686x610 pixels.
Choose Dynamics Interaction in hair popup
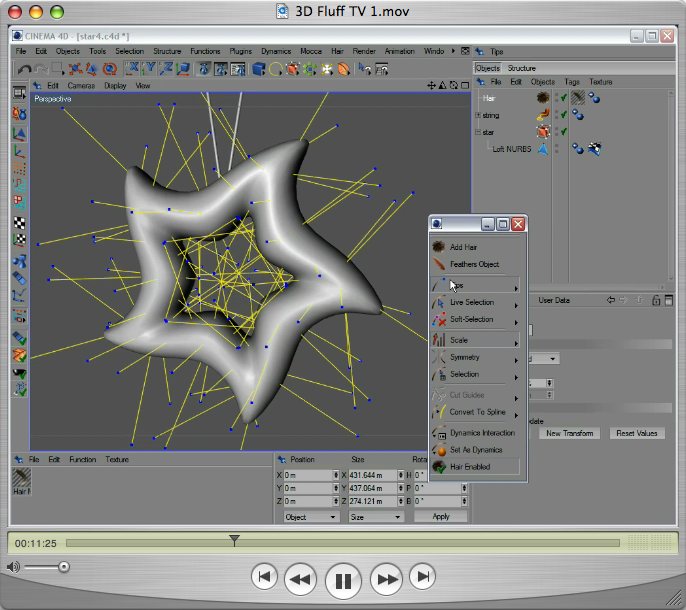pos(476,433)
